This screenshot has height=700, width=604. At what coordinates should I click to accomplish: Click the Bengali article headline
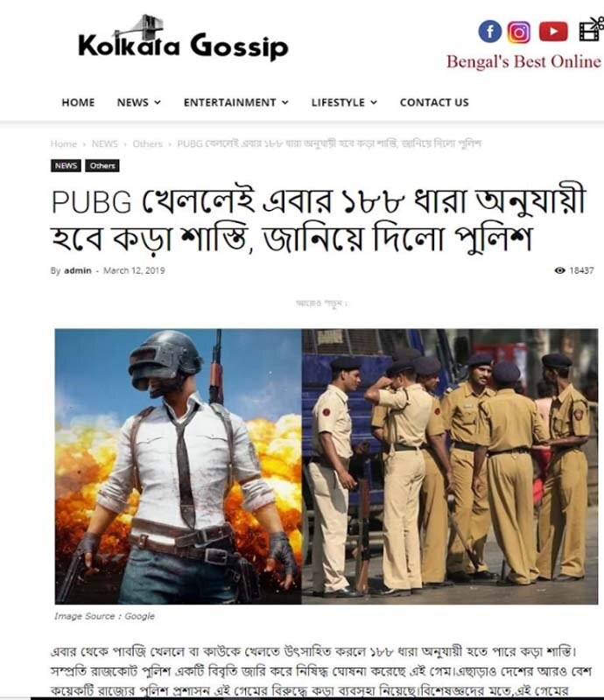tap(318, 220)
